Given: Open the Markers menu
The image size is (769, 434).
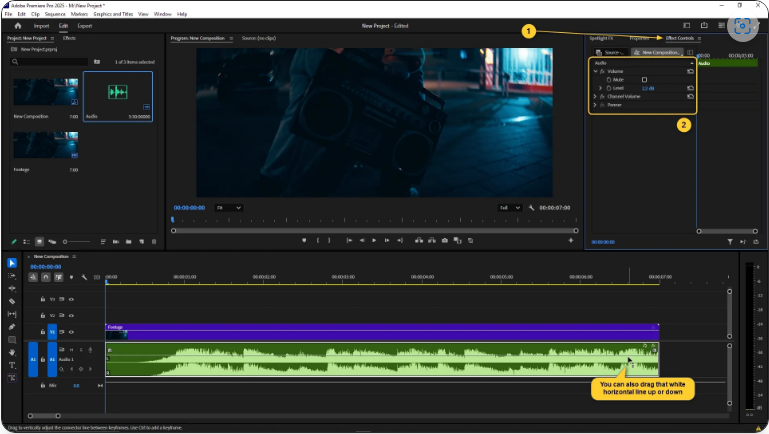Looking at the screenshot, I should click(79, 14).
